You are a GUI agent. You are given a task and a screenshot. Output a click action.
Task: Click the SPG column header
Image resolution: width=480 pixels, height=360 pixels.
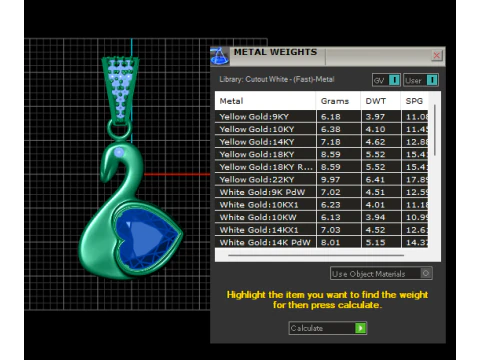click(x=414, y=101)
